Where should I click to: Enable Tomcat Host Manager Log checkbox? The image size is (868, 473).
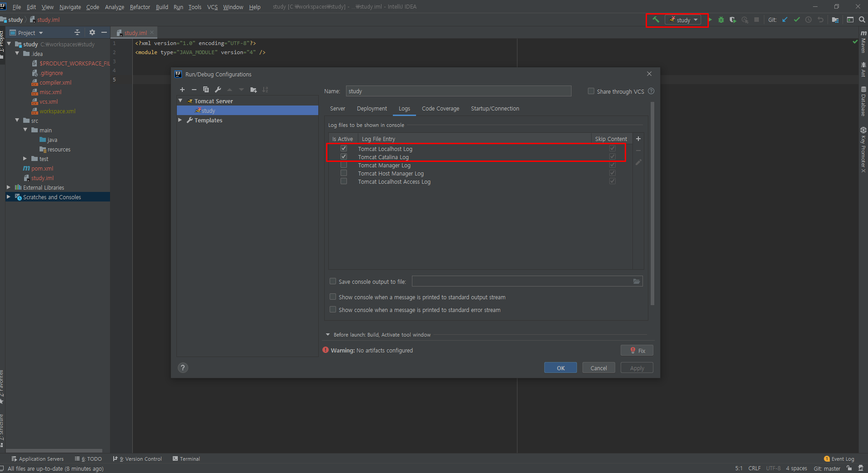tap(344, 173)
